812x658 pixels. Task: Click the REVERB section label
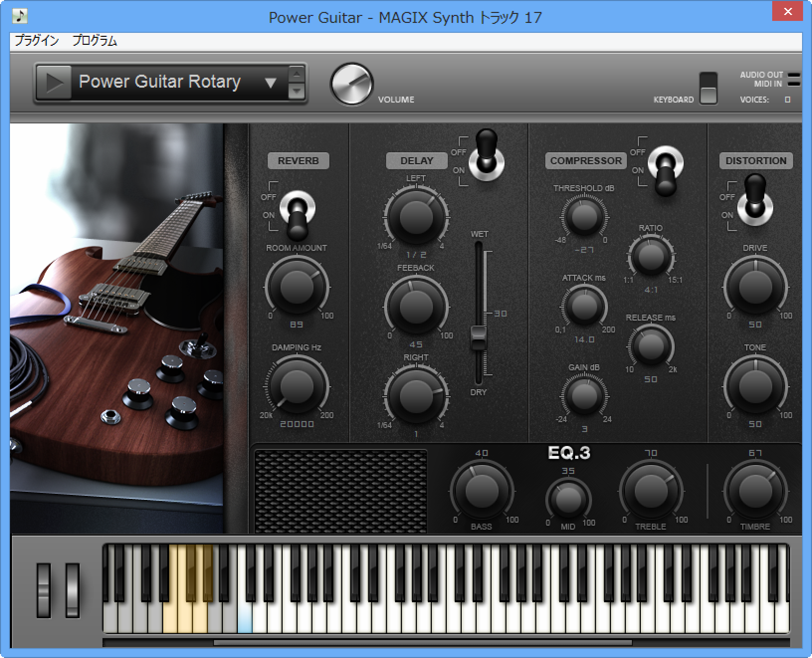pos(298,161)
